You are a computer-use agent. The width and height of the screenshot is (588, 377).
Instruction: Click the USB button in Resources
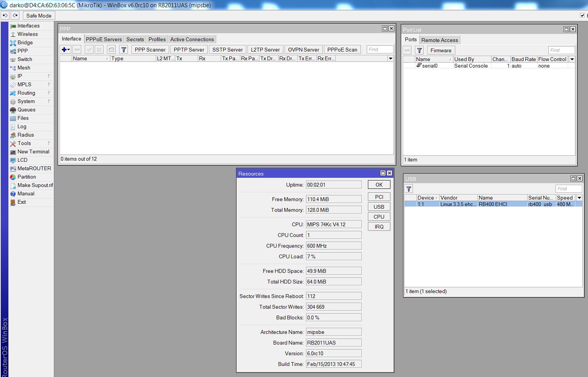(379, 207)
